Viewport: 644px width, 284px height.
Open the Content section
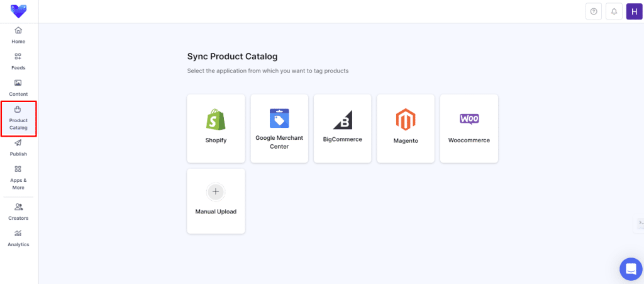[18, 88]
